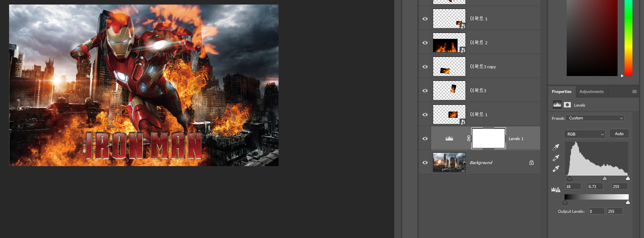Toggle the Background layer eye icon
644x238 pixels.
coord(425,163)
